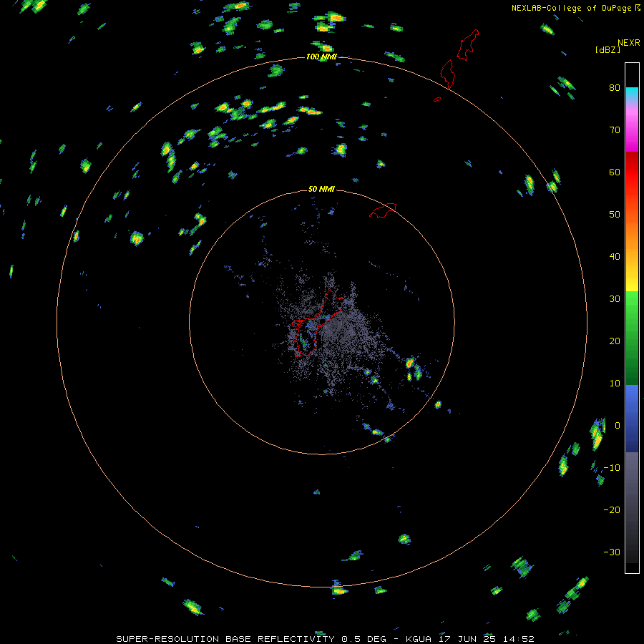Screen dimensions: 644x644
Task: Click the 80 value on the dBZ scale
Action: click(x=615, y=87)
